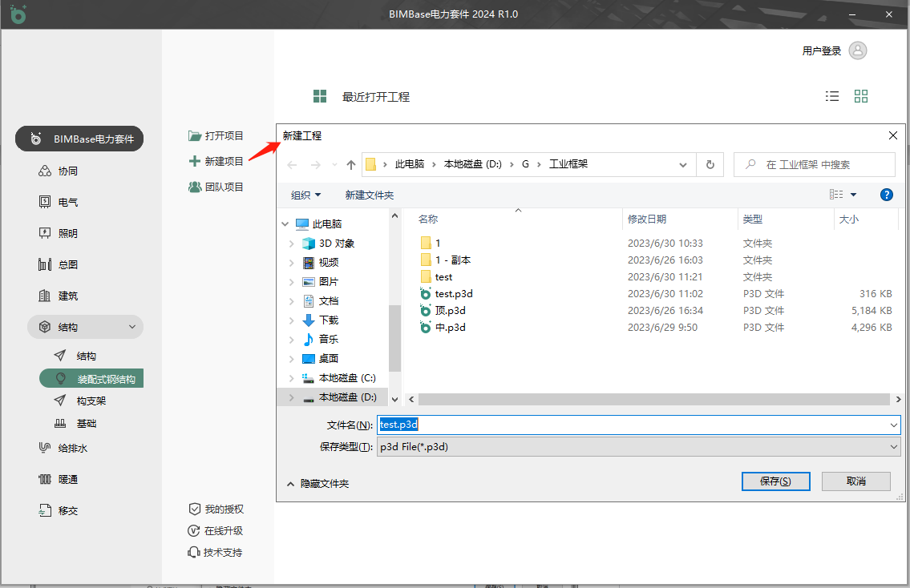Click 新建文件夹 button

[x=369, y=195]
